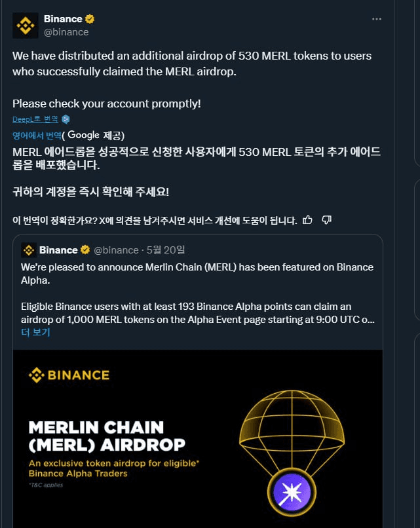Open the Binance display name in tweet header
The width and height of the screenshot is (420, 528).
(63, 20)
